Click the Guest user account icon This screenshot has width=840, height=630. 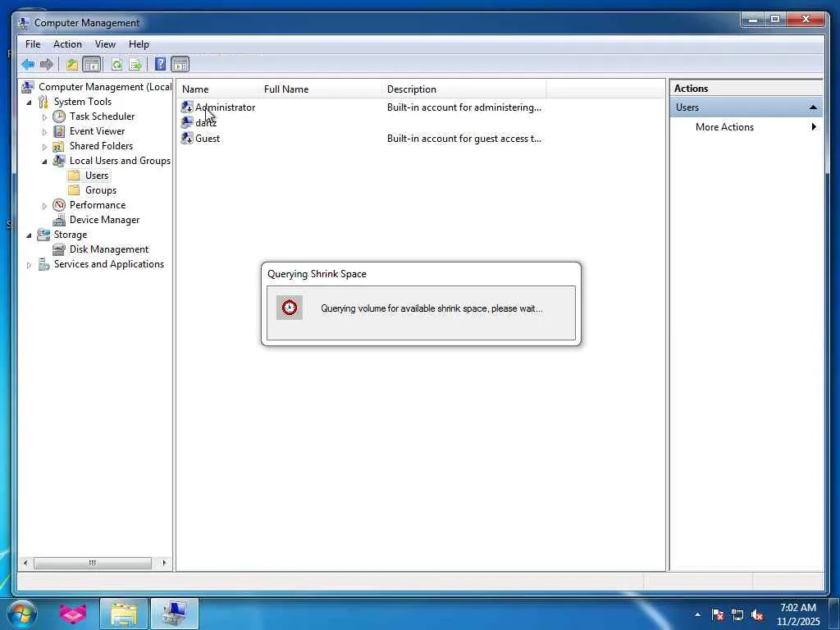pos(187,138)
